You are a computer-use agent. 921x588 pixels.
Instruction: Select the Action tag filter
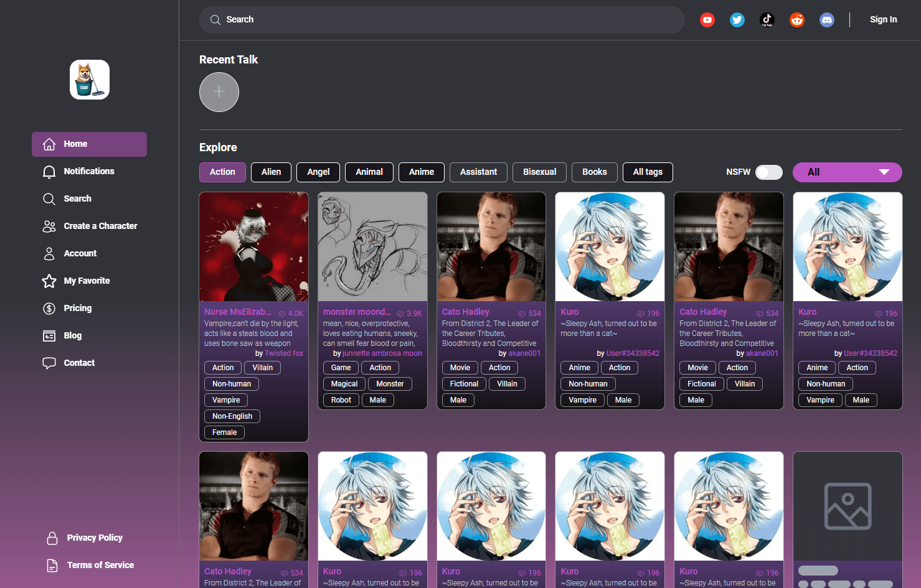222,172
